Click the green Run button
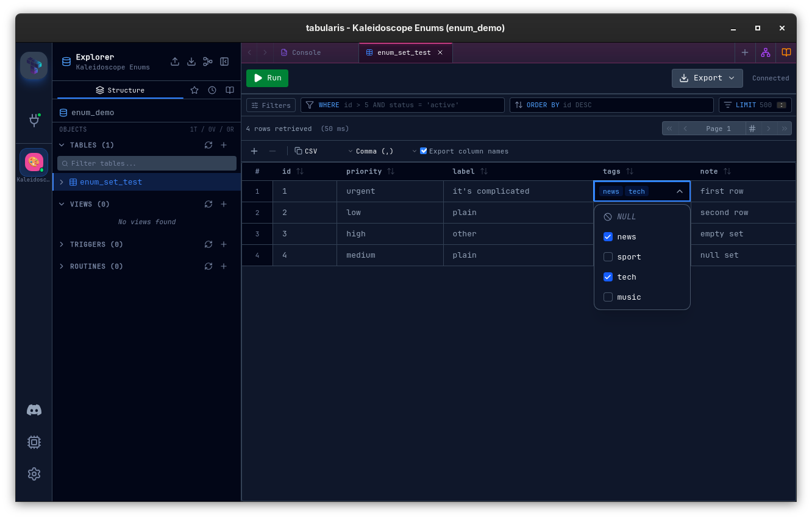Viewport: 812px width, 519px height. point(267,78)
